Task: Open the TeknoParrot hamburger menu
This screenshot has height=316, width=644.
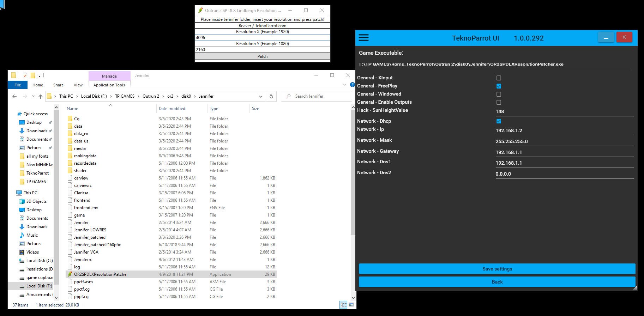Action: [x=363, y=38]
